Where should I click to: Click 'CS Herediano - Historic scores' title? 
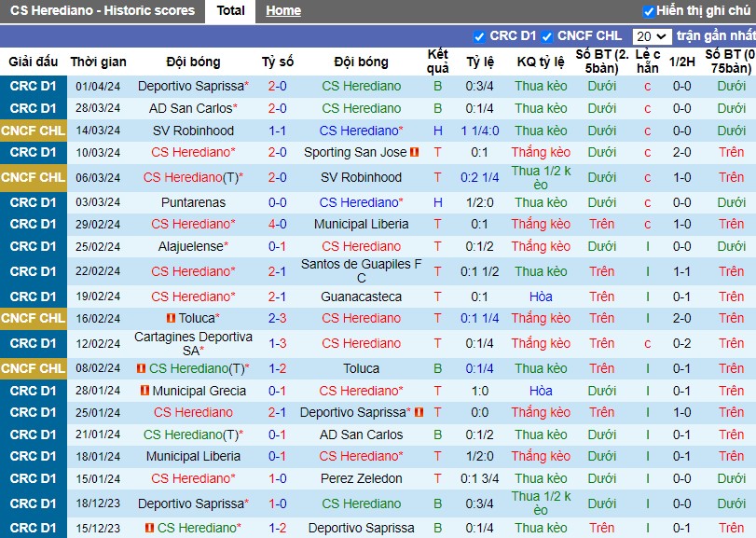pos(103,10)
